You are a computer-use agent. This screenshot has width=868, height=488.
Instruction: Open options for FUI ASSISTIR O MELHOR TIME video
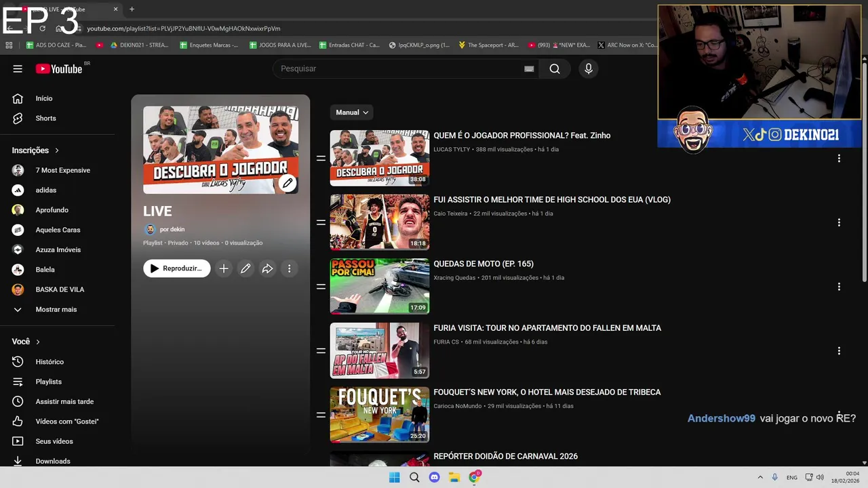839,222
